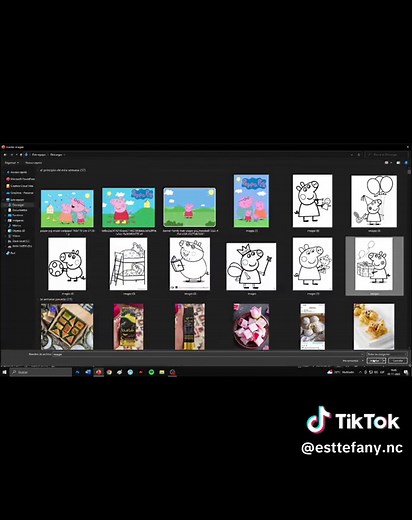412x520 pixels.
Task: Open Spotify from the taskbar
Action: (151, 372)
